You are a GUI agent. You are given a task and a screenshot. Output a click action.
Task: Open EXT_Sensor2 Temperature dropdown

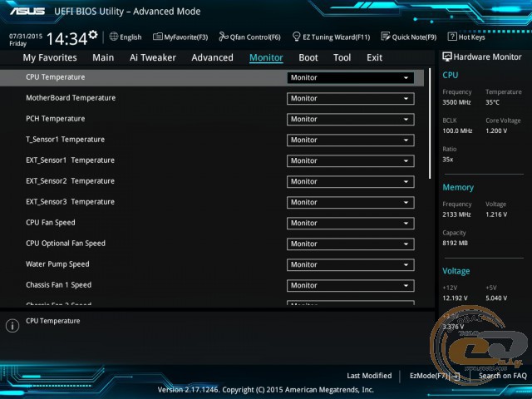351,181
